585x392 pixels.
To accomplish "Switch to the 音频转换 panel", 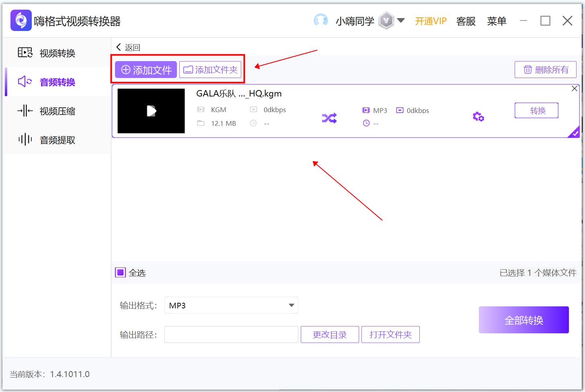I will (x=25, y=82).
